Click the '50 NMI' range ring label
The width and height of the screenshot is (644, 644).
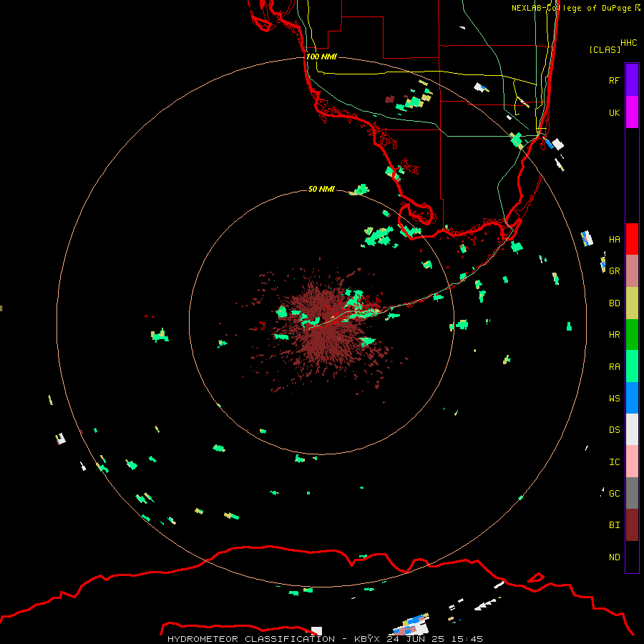(x=321, y=189)
